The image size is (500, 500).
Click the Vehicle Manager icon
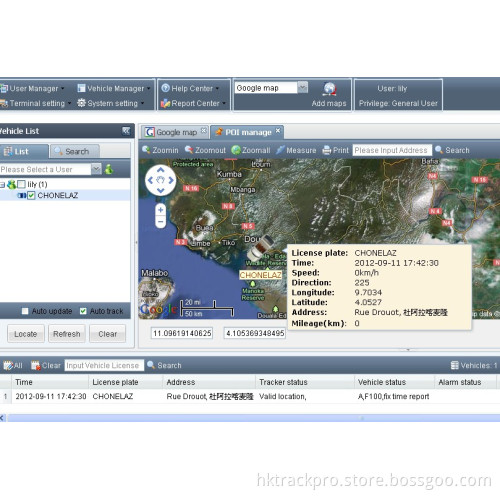(x=81, y=88)
